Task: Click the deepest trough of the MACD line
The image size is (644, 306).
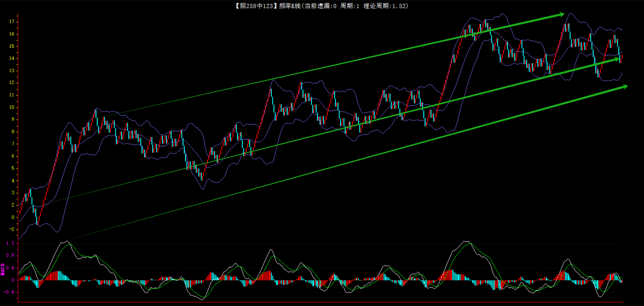Action: pos(202,299)
